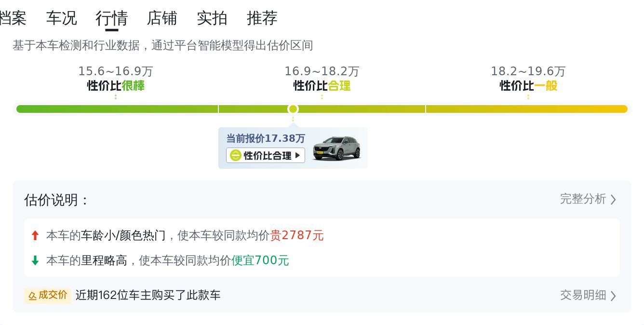Click the green down arrow icon

point(35,261)
